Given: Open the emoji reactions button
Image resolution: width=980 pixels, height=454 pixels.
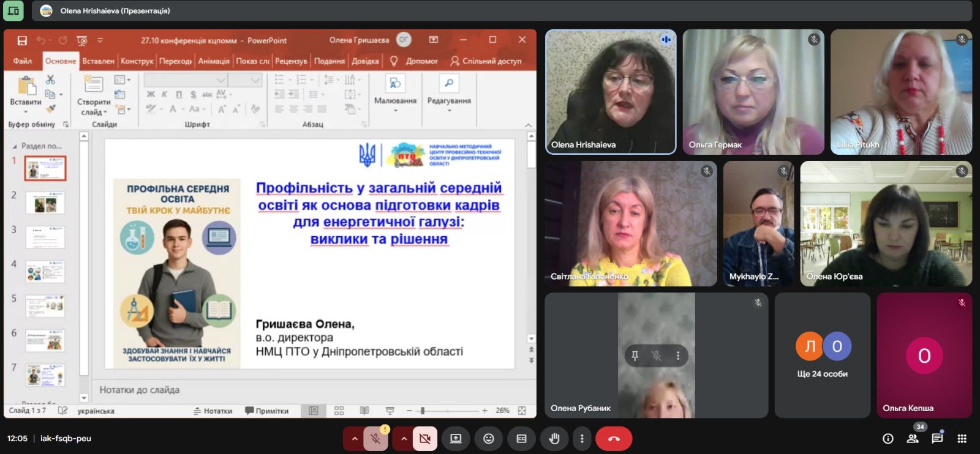Looking at the screenshot, I should coord(489,439).
